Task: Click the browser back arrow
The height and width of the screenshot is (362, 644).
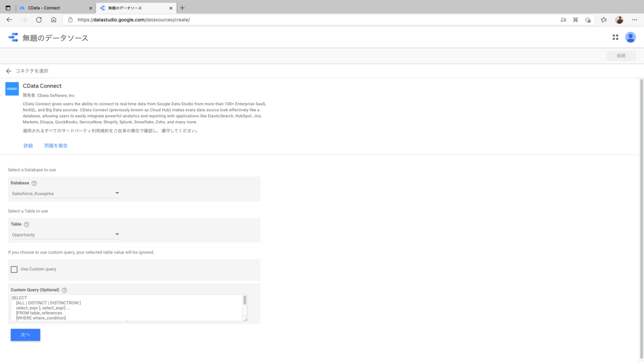Action: pyautogui.click(x=9, y=19)
